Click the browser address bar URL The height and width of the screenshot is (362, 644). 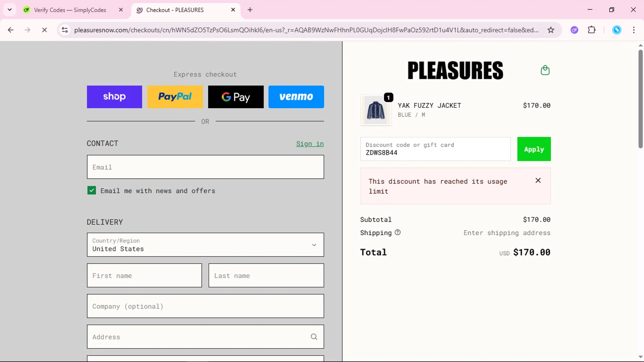(x=306, y=30)
